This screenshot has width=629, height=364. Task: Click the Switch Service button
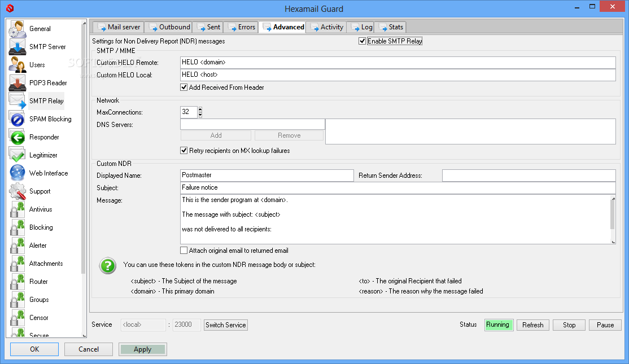coord(226,325)
